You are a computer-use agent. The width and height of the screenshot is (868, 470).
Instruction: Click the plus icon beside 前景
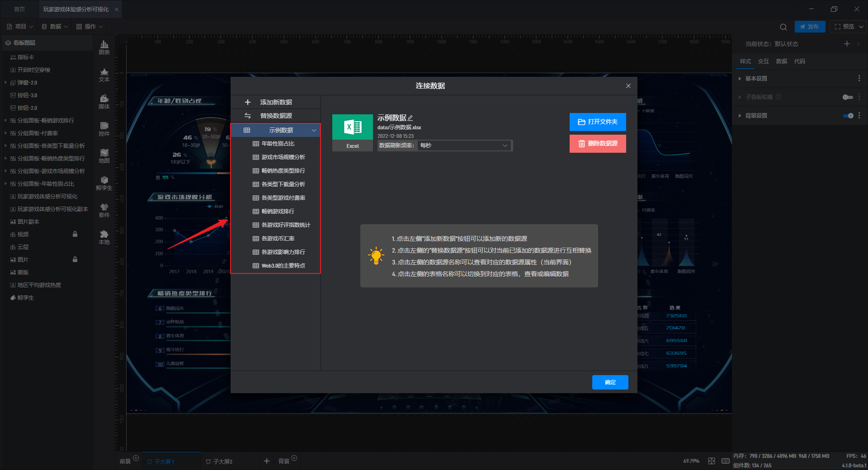(x=136, y=458)
